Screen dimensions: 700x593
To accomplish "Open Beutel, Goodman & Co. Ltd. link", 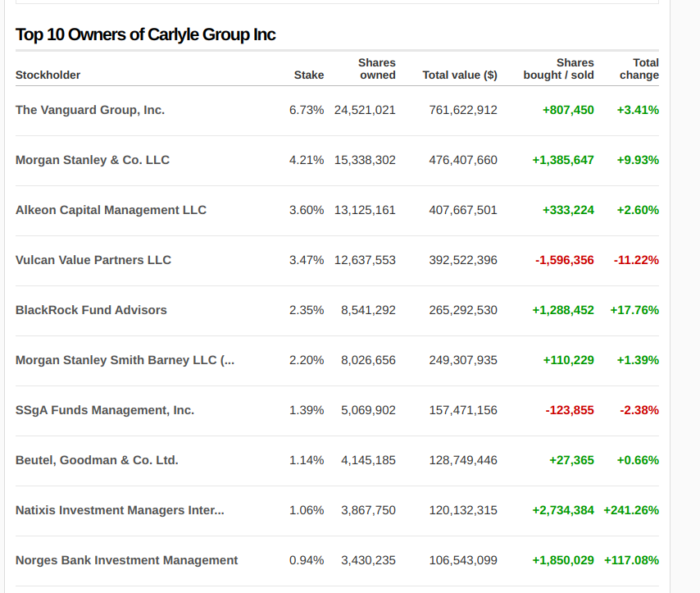I will tap(97, 460).
